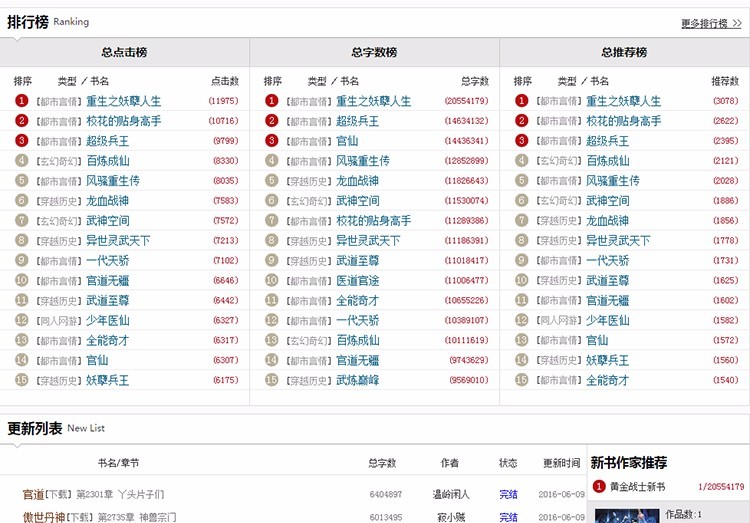Open 全能奇才 in the 总点击榜 list
750x523 pixels.
(108, 341)
